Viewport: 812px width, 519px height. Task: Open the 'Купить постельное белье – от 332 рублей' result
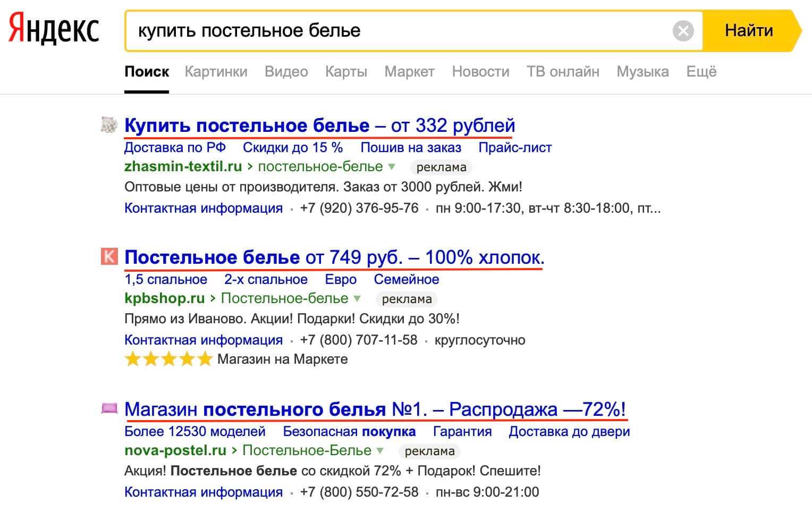pos(319,125)
